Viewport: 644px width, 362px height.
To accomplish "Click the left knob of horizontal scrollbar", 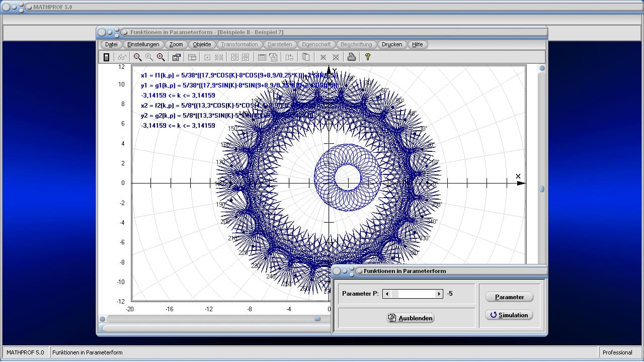I will click(102, 319).
